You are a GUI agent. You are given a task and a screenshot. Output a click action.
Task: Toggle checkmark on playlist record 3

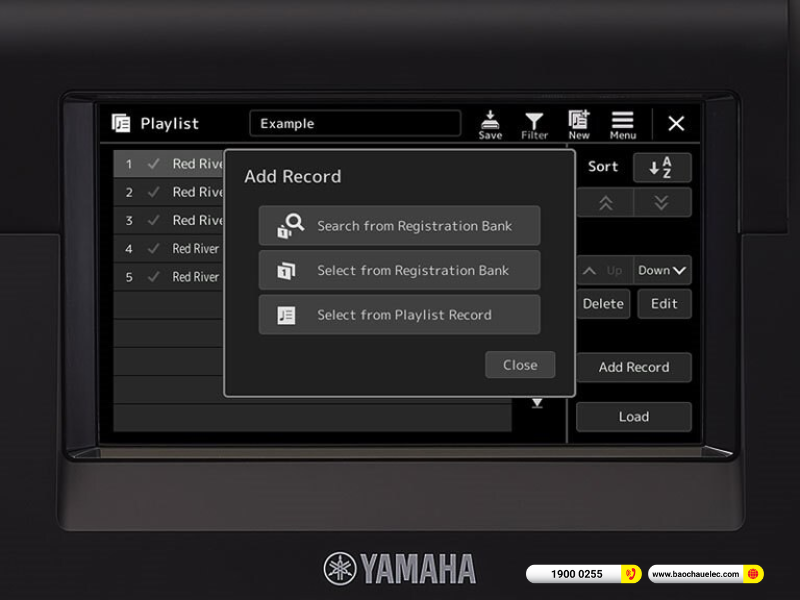pos(153,220)
